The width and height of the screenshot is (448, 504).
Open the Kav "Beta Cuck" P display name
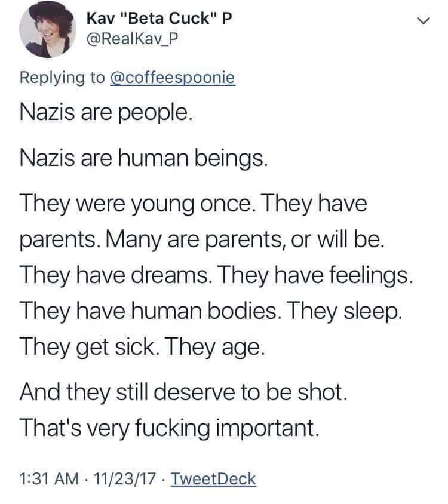[x=158, y=19]
